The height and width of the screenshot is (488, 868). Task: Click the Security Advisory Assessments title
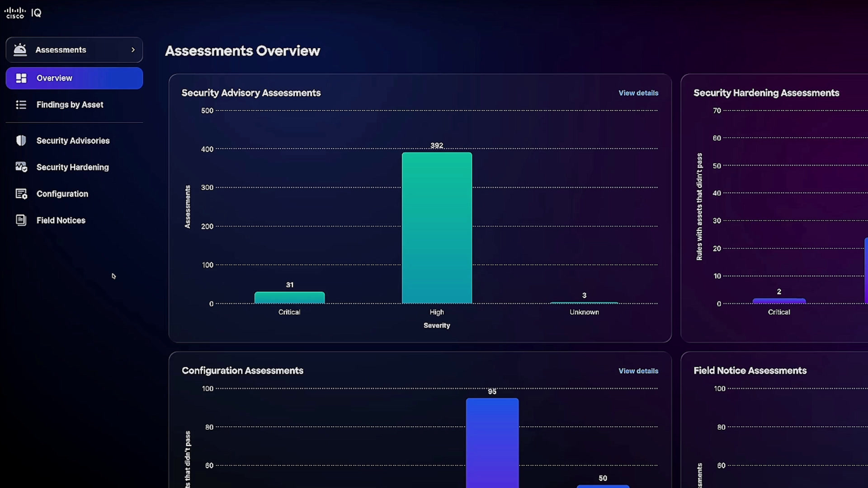[251, 93]
